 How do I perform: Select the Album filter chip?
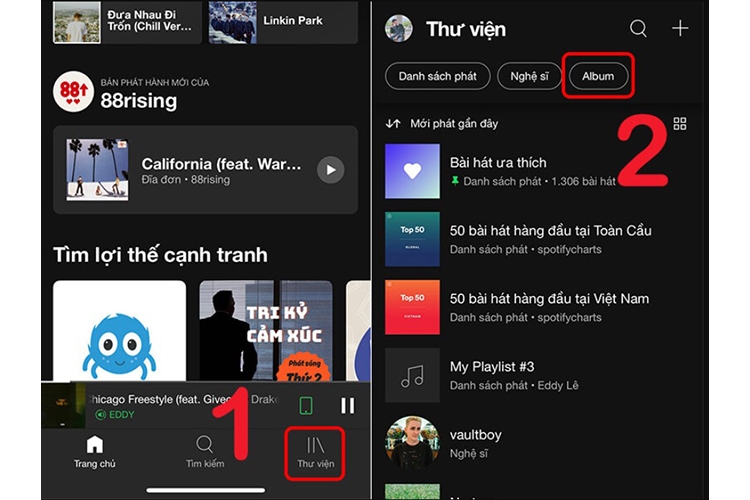[x=598, y=76]
